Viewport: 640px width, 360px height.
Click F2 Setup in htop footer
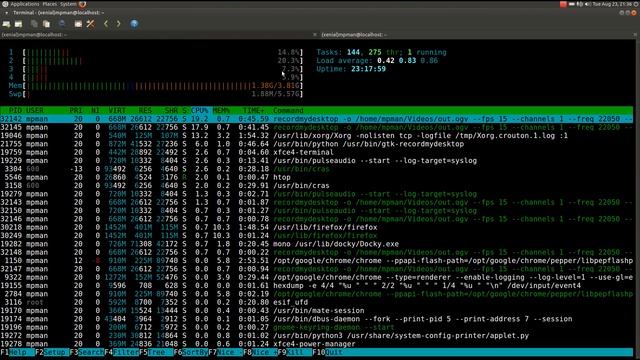click(52, 352)
